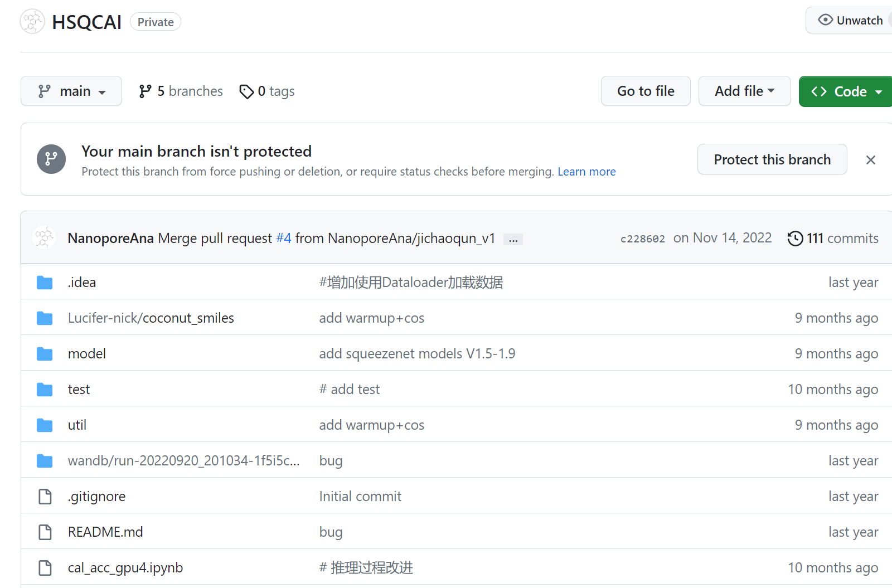
Task: Click the test folder icon
Action: click(45, 390)
